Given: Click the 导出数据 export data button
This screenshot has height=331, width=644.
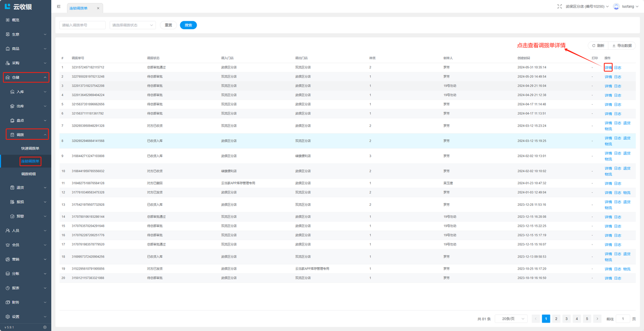Looking at the screenshot, I should pos(622,46).
